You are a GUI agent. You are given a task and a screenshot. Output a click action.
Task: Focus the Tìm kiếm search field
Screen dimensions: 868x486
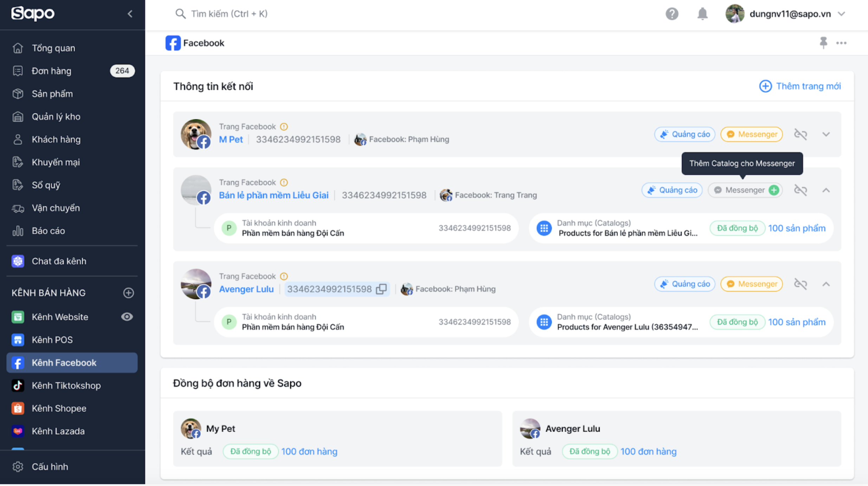tap(229, 14)
